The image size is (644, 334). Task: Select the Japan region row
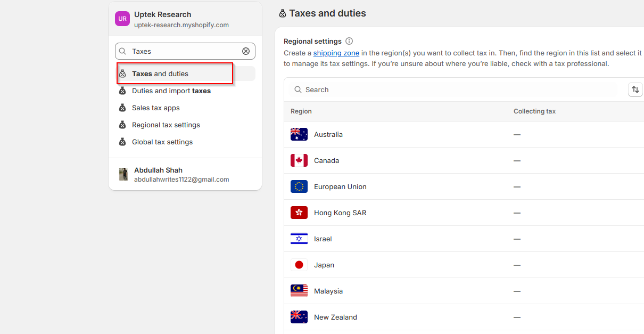click(464, 265)
